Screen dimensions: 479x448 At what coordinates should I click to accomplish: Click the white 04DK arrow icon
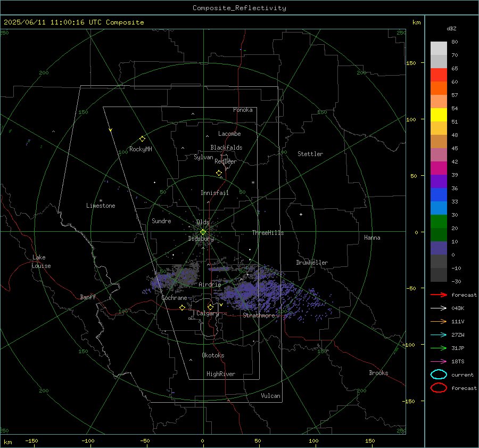tap(439, 308)
